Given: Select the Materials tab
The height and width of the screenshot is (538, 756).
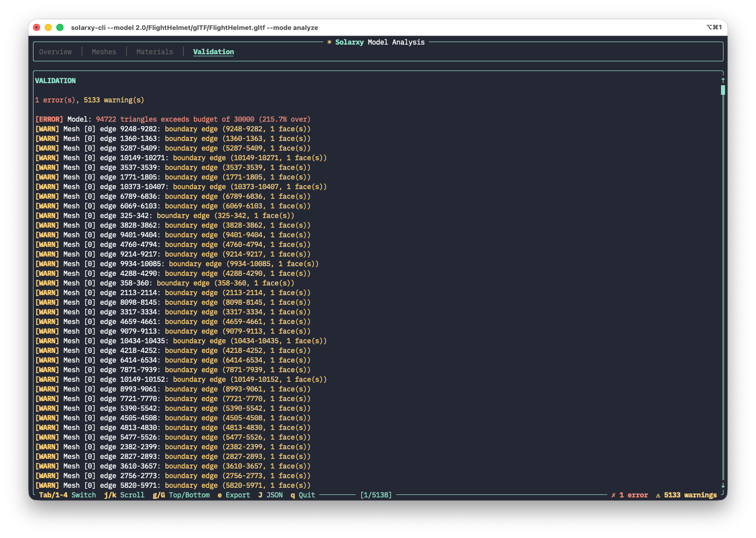Looking at the screenshot, I should point(155,52).
